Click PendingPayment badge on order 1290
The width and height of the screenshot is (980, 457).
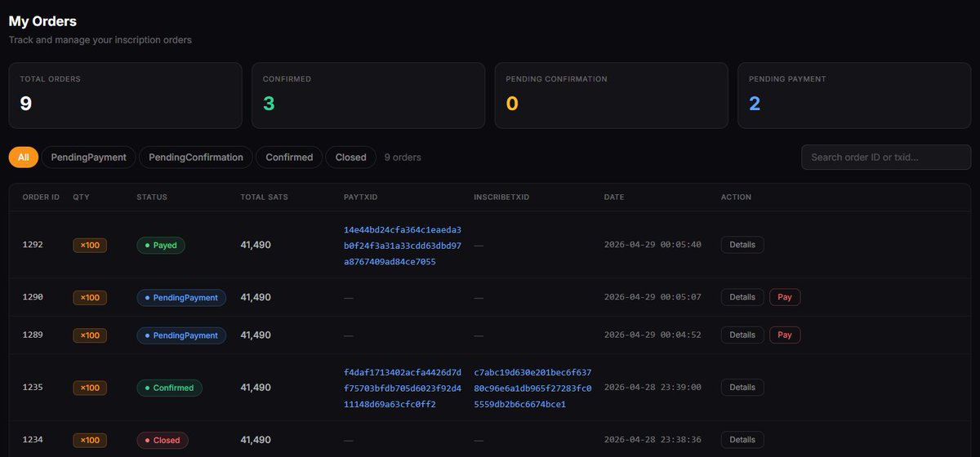pos(181,297)
